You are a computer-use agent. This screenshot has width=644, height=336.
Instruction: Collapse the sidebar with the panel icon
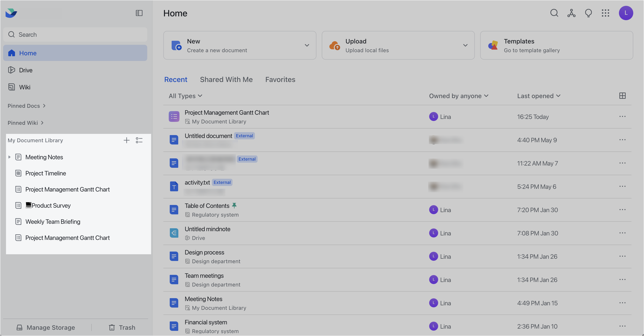[x=139, y=13]
